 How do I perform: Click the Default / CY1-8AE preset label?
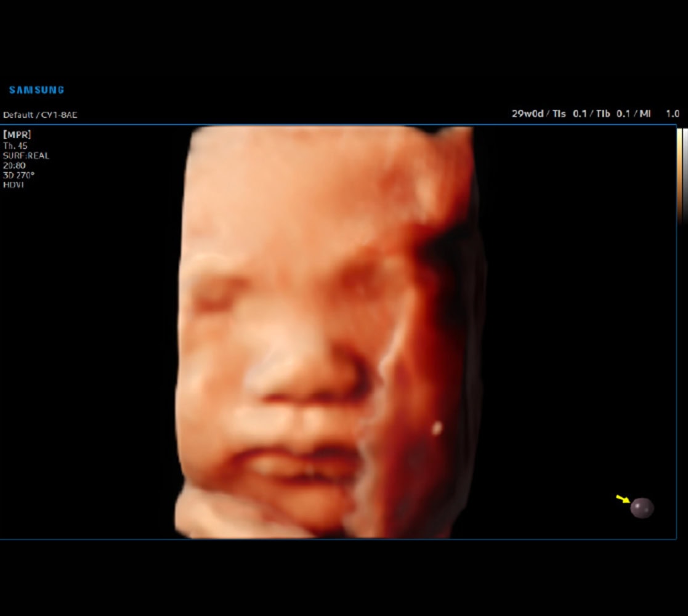coord(40,115)
